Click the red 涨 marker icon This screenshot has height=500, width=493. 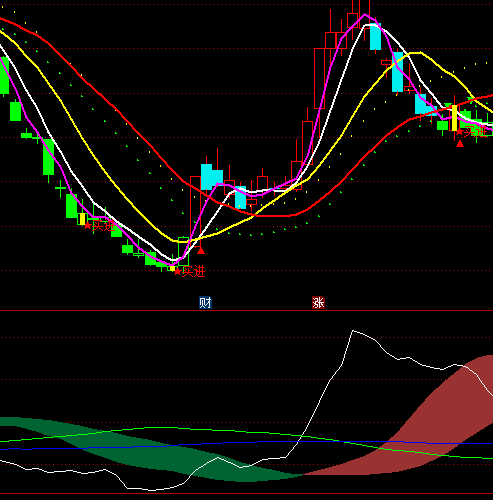point(318,303)
